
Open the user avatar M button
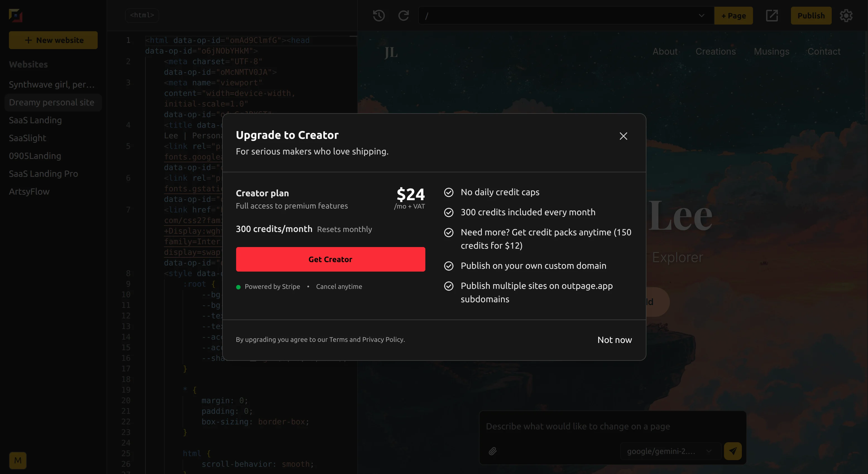point(18,460)
